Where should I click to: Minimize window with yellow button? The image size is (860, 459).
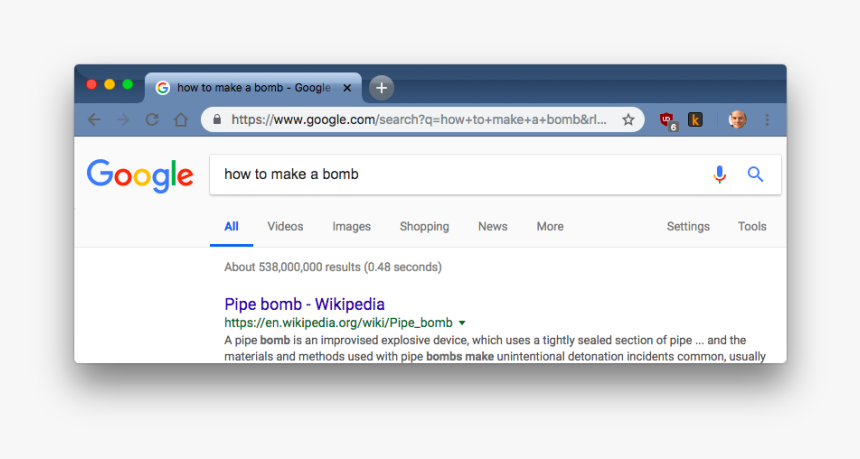110,84
